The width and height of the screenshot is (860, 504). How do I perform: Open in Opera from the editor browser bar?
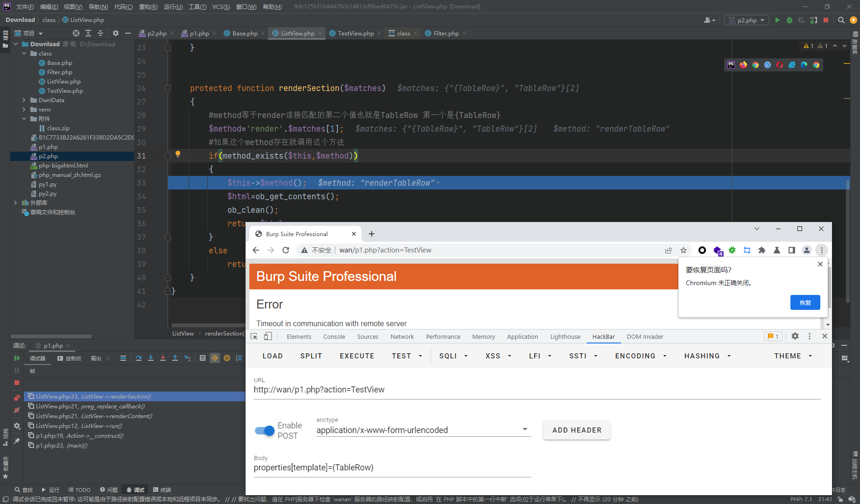(x=780, y=65)
